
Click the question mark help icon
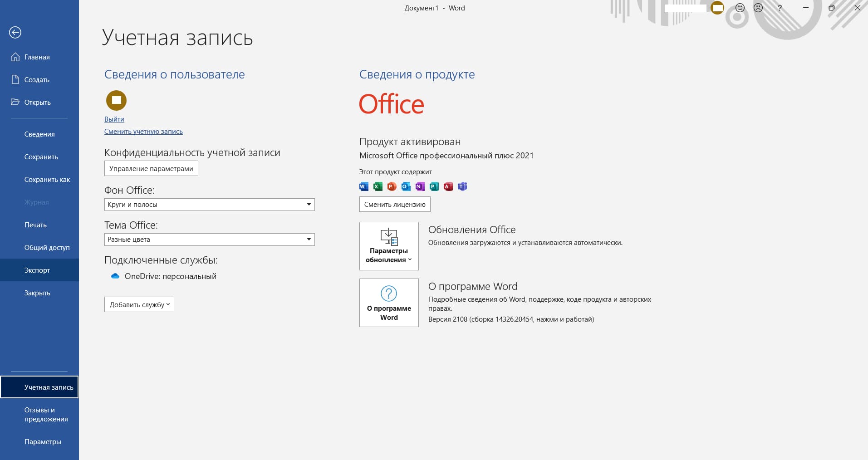[780, 8]
